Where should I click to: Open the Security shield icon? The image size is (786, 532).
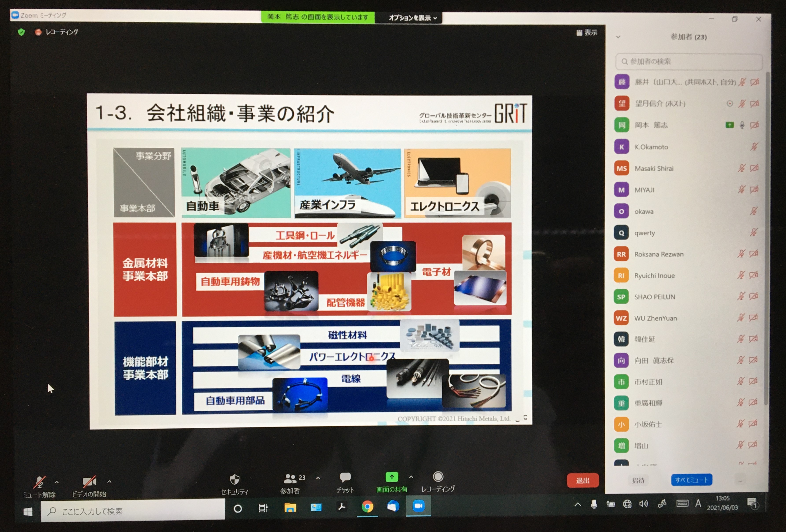tap(234, 479)
